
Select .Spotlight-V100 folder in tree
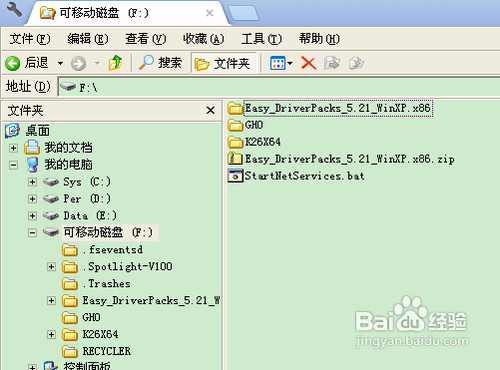click(x=127, y=266)
